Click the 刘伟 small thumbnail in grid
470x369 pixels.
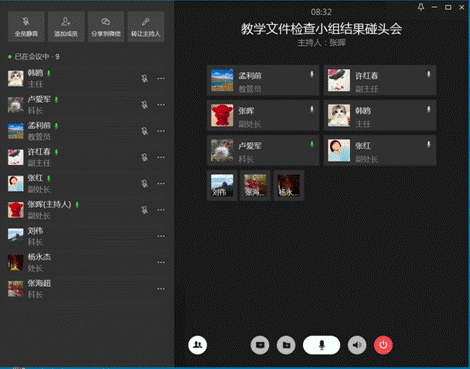[222, 185]
